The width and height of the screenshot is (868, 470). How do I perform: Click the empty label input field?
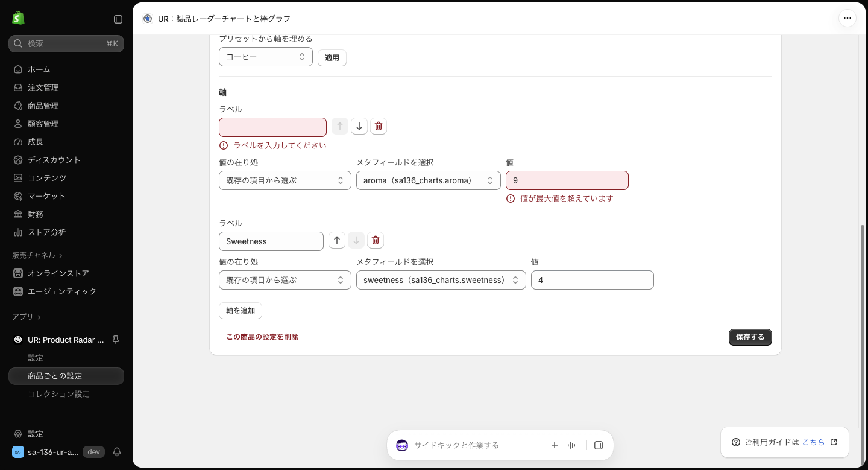[272, 127]
